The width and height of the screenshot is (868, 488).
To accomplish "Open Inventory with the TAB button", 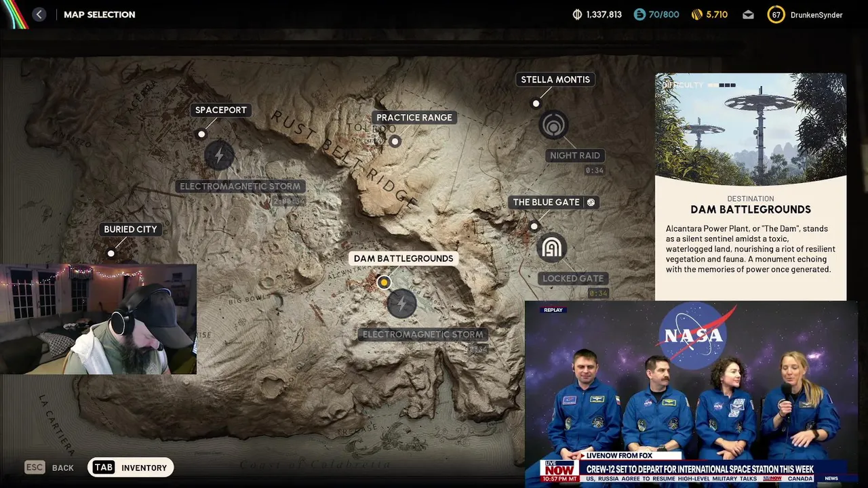I will [131, 468].
